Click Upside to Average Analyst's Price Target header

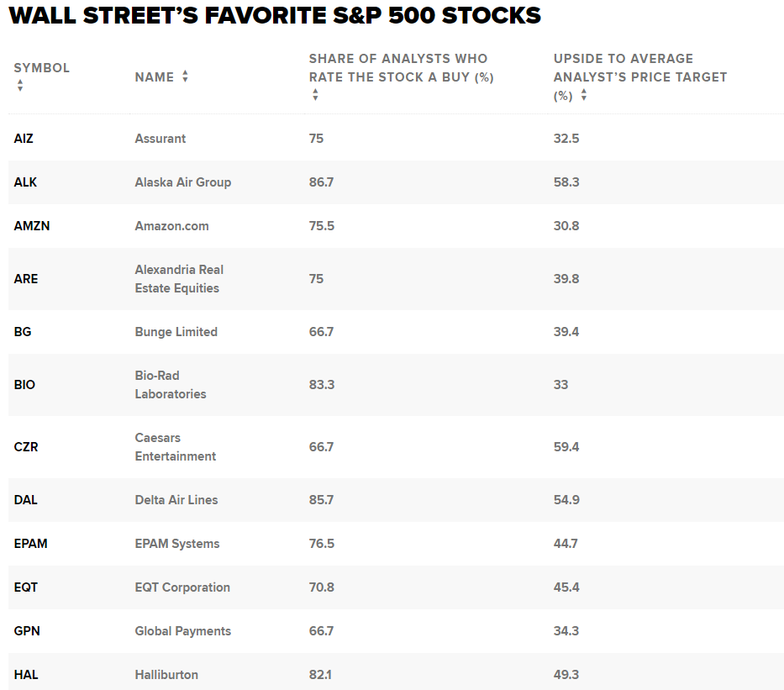click(640, 77)
